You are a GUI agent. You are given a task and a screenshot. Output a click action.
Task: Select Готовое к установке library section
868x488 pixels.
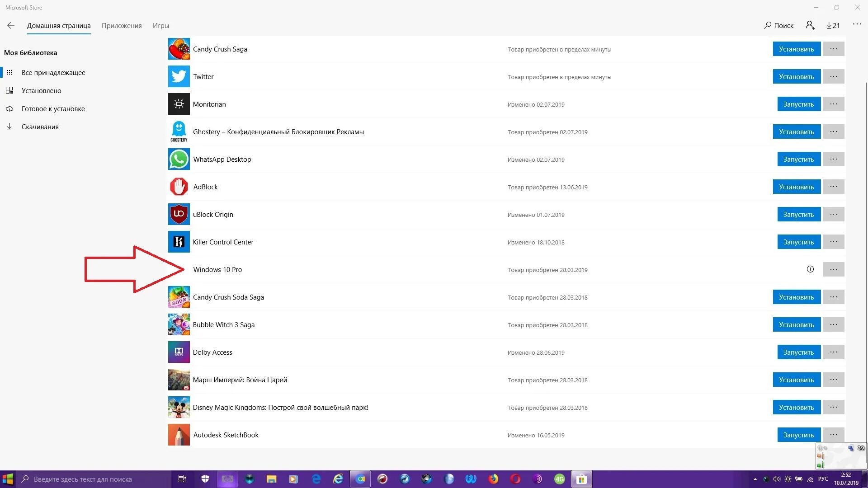click(x=53, y=108)
